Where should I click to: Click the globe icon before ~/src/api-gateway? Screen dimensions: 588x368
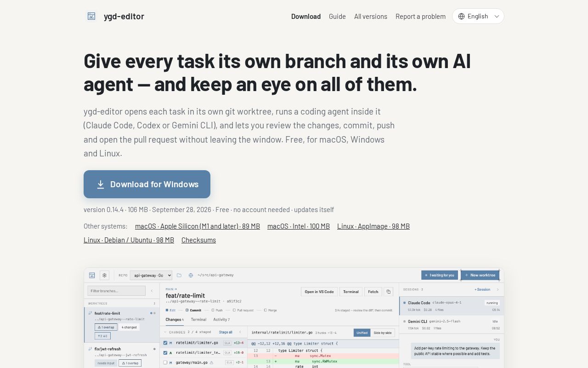191,275
